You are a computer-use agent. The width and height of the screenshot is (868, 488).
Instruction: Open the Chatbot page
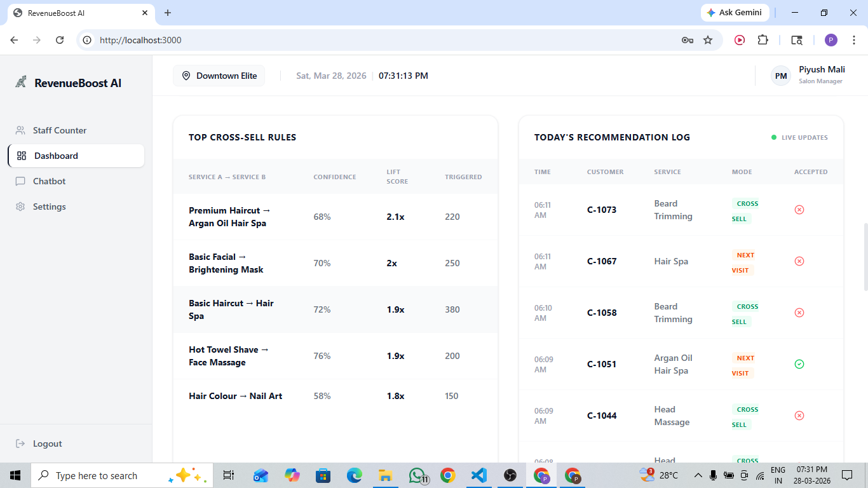[76, 181]
